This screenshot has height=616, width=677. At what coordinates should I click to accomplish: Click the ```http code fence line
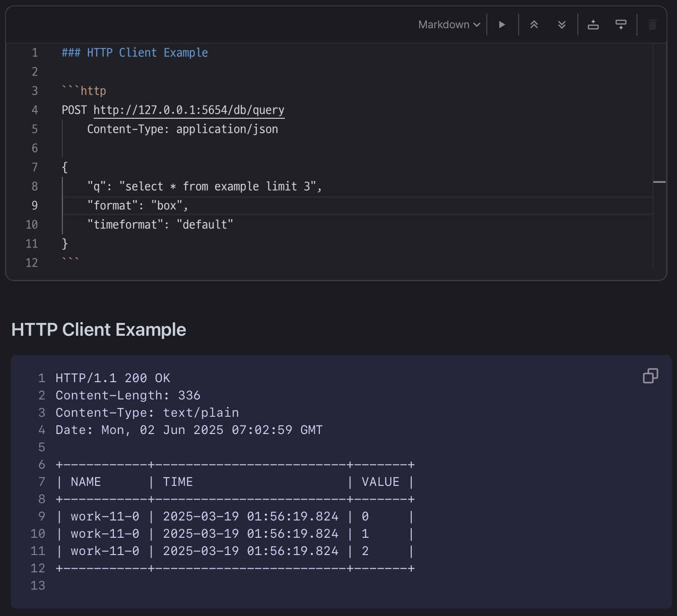click(84, 91)
